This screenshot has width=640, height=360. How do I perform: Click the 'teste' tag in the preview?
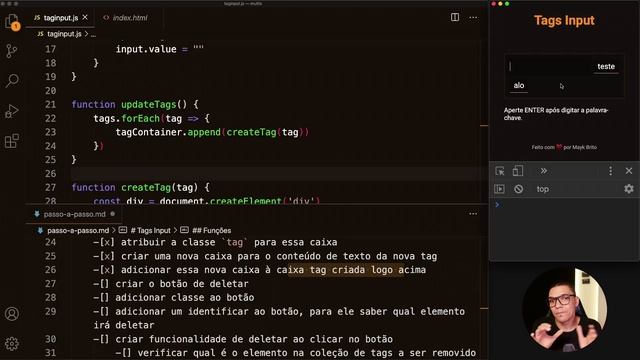pyautogui.click(x=606, y=67)
